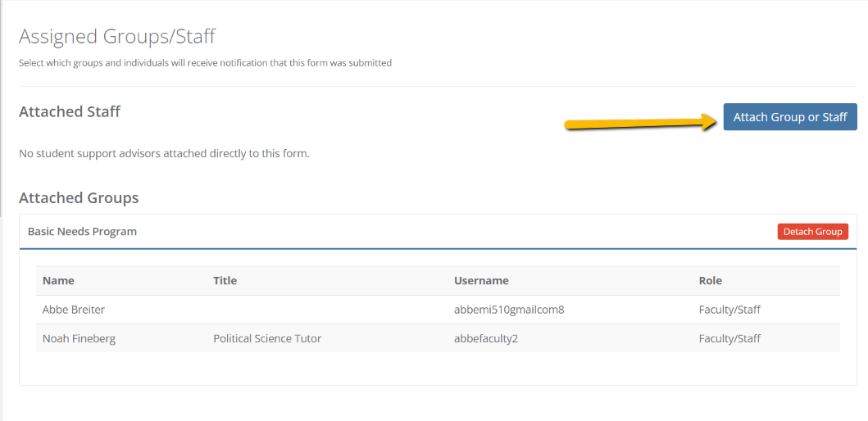
Task: Click the username abbemi510gmailcom8
Action: click(509, 310)
